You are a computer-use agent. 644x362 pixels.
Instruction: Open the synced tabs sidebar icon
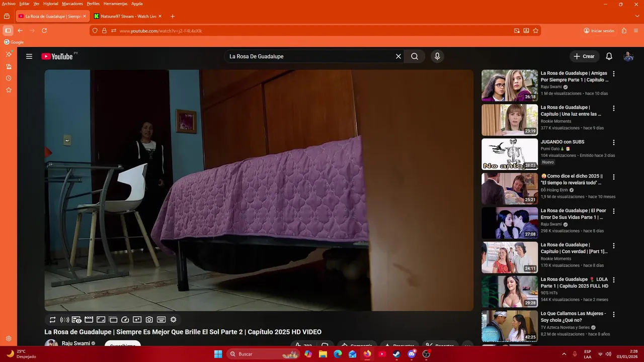pos(9,66)
